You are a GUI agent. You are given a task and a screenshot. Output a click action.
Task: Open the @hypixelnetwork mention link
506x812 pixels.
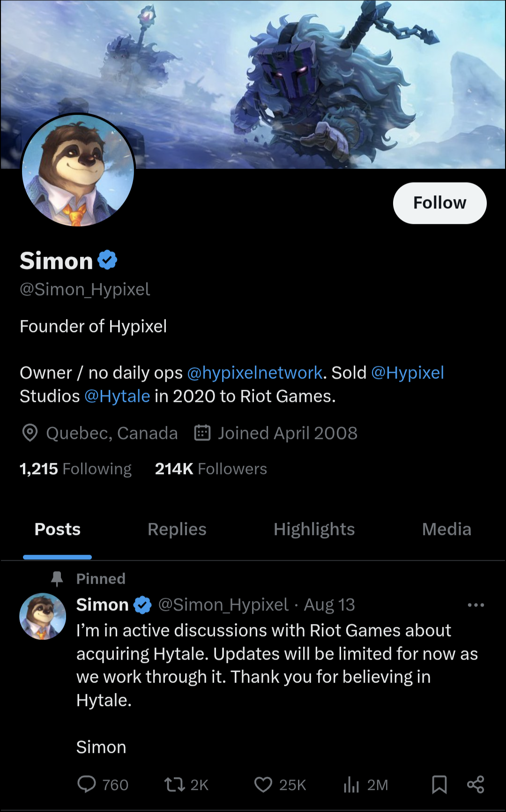pos(254,373)
